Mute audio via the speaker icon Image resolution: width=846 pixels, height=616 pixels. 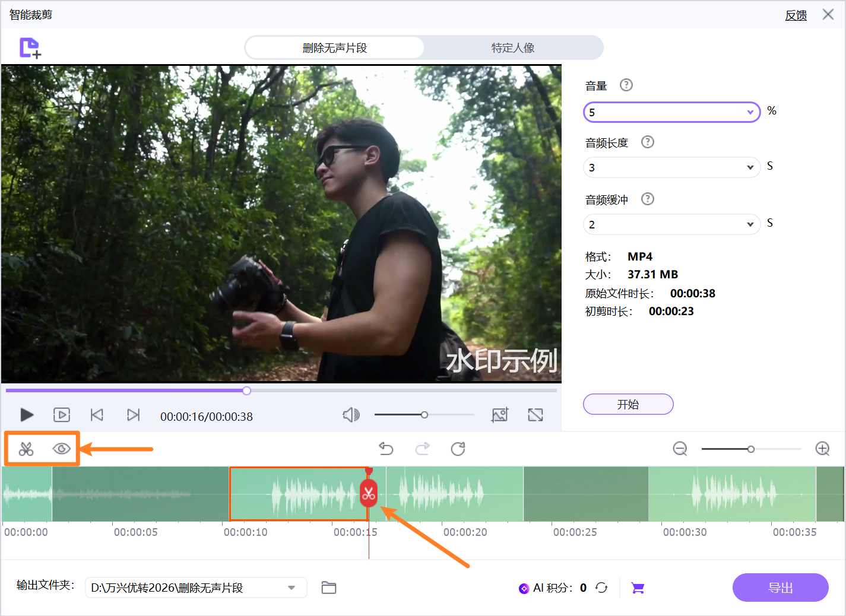(351, 415)
